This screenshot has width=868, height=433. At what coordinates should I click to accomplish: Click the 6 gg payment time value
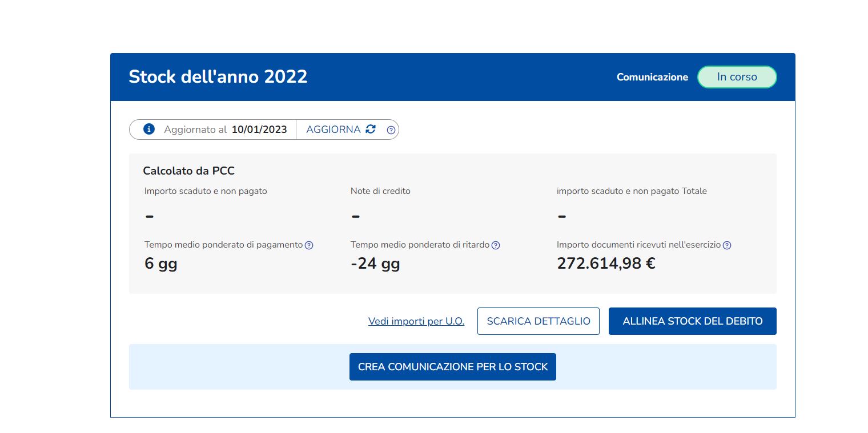[x=160, y=264]
